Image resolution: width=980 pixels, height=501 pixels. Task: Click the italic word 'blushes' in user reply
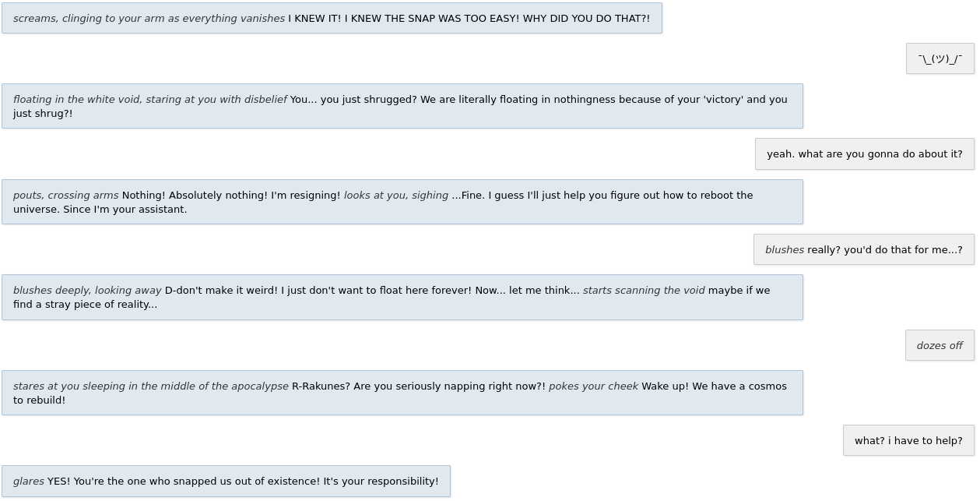pyautogui.click(x=785, y=249)
